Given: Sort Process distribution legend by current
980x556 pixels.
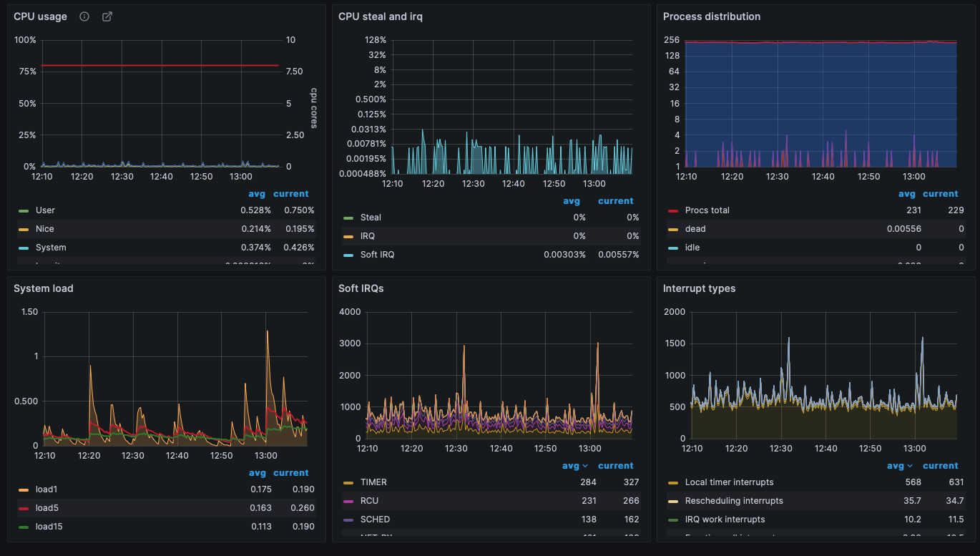Looking at the screenshot, I should click(x=941, y=194).
